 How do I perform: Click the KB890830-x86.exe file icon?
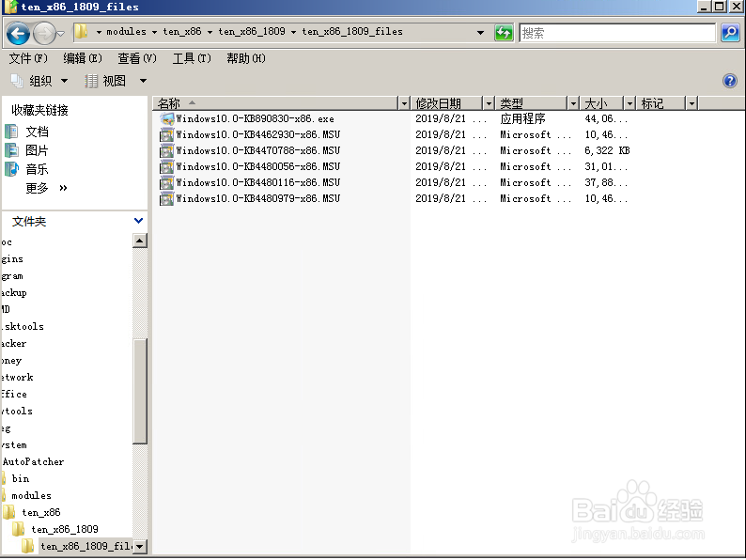(166, 118)
